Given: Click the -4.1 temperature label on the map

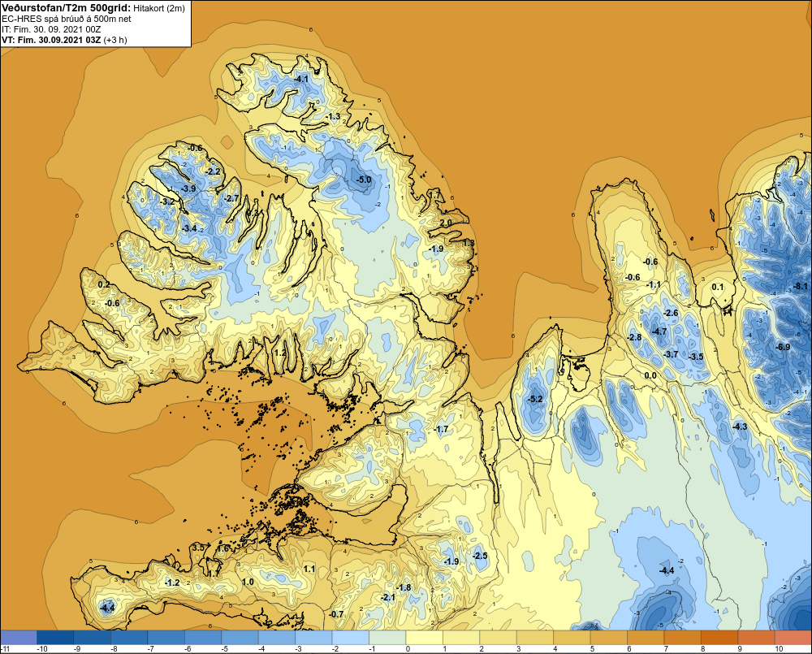Looking at the screenshot, I should (x=301, y=79).
